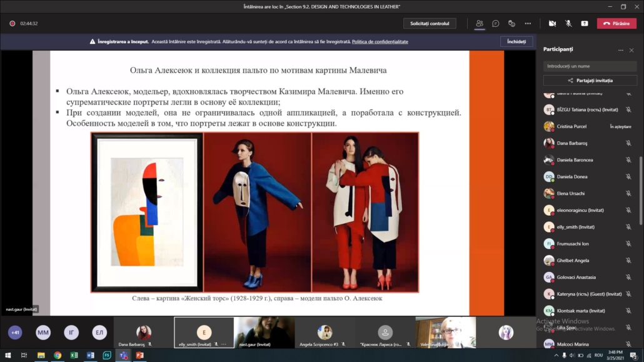The height and width of the screenshot is (362, 644).
Task: Open File Explorer from taskbar
Action: 41,355
